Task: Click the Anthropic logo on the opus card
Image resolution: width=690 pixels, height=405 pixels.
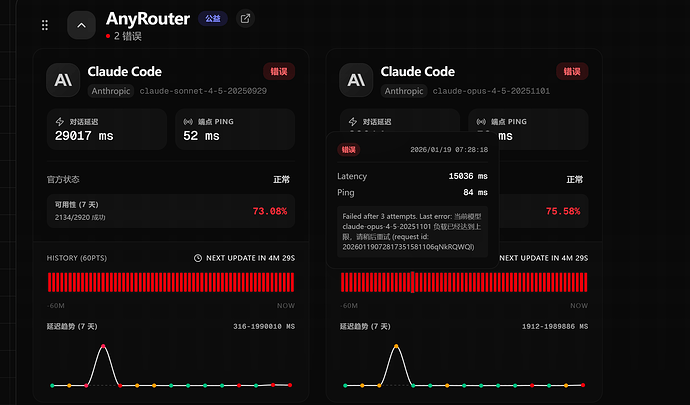Action: pos(356,80)
